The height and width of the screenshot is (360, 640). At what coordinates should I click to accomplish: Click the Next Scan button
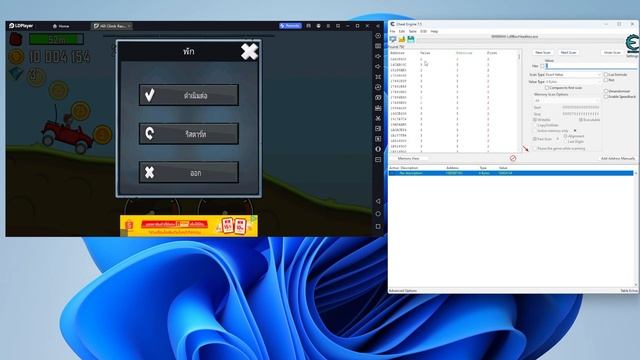[568, 52]
